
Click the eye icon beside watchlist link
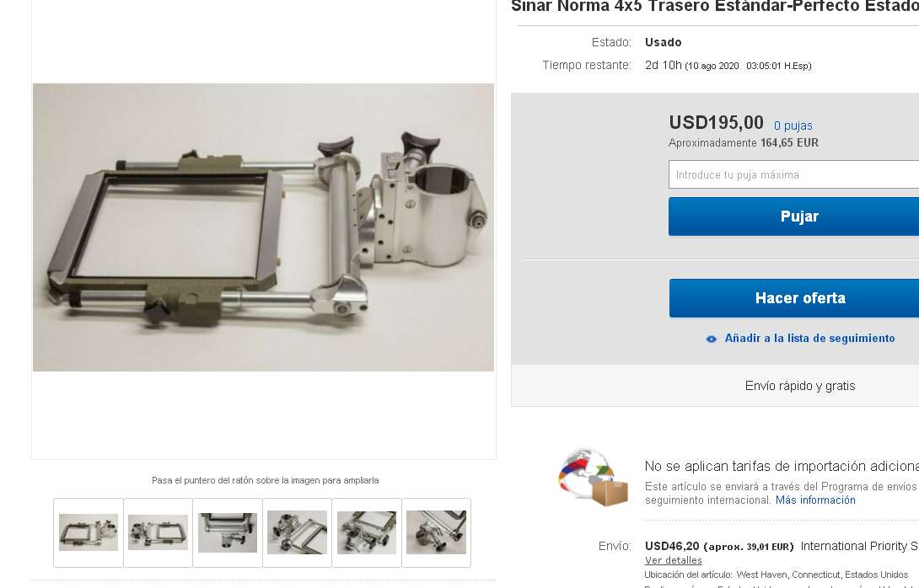(x=711, y=339)
